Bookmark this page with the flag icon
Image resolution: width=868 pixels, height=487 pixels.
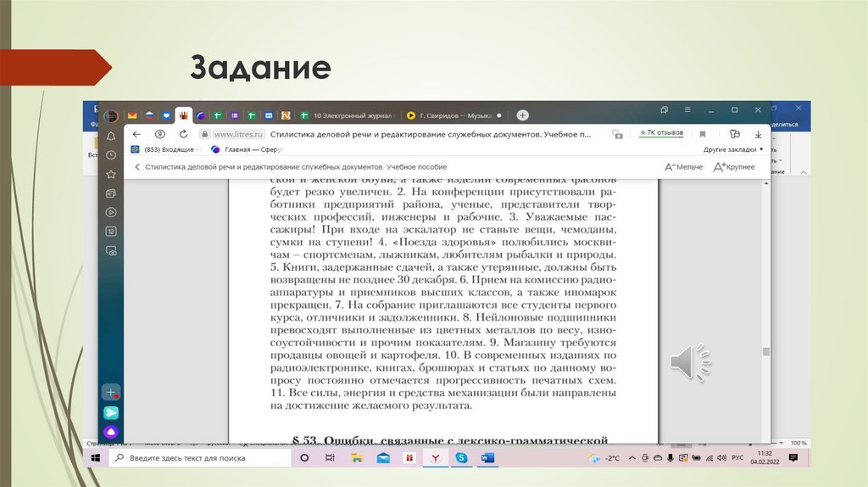click(702, 134)
